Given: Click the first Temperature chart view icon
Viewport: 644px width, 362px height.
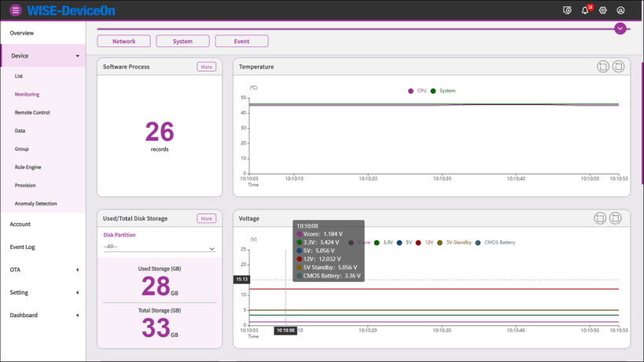Looking at the screenshot, I should (603, 67).
